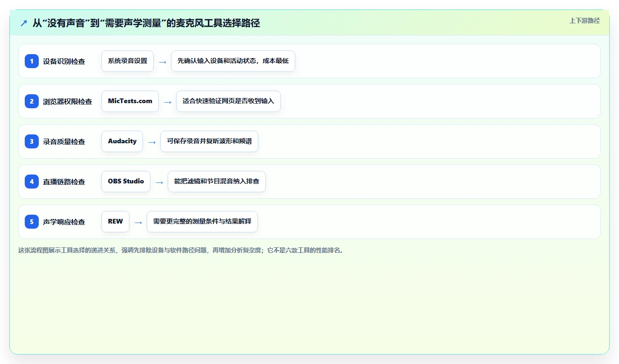Click the 先确认输入设备和活动状态 description box

(233, 61)
